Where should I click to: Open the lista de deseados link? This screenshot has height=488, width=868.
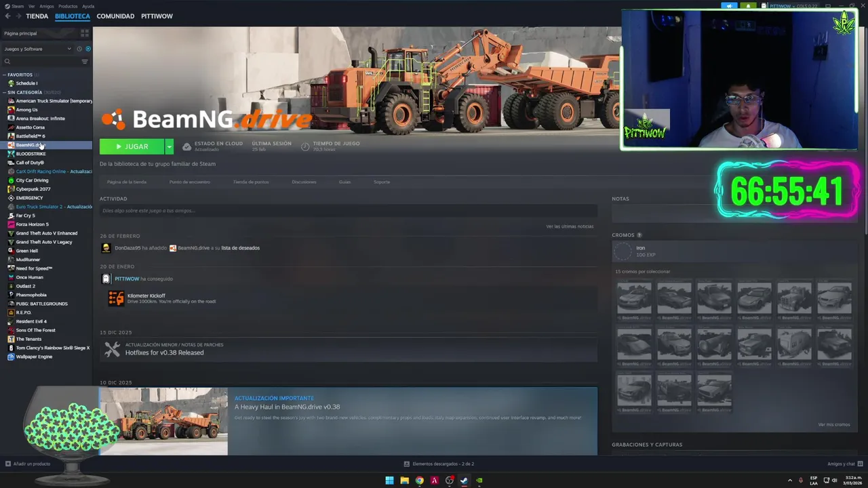coord(240,248)
